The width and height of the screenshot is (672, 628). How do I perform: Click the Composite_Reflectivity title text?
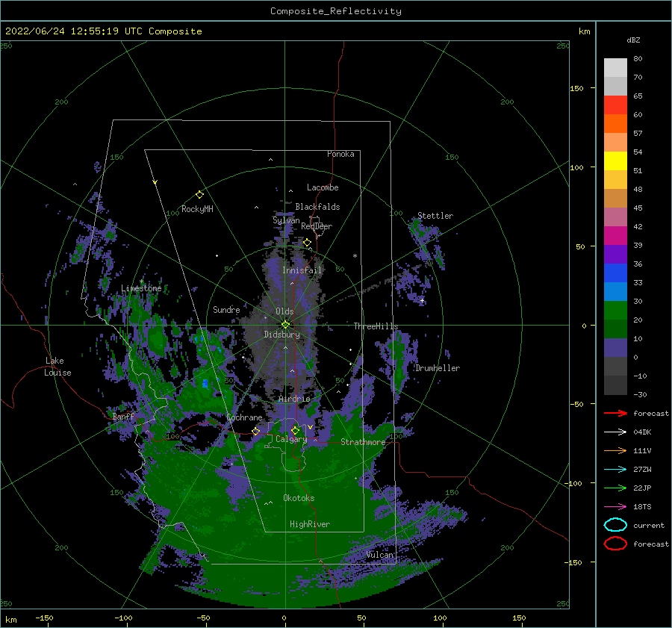click(x=336, y=11)
